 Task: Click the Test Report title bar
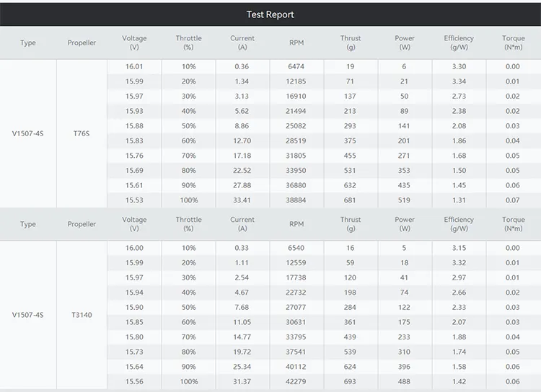coord(270,14)
